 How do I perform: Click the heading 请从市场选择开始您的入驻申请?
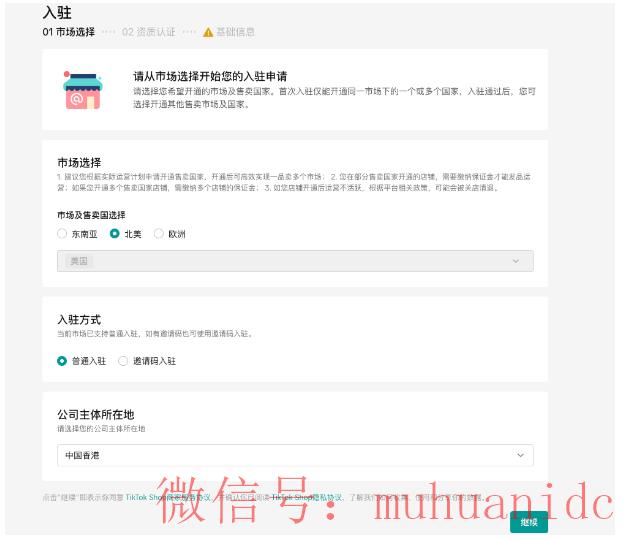[210, 76]
